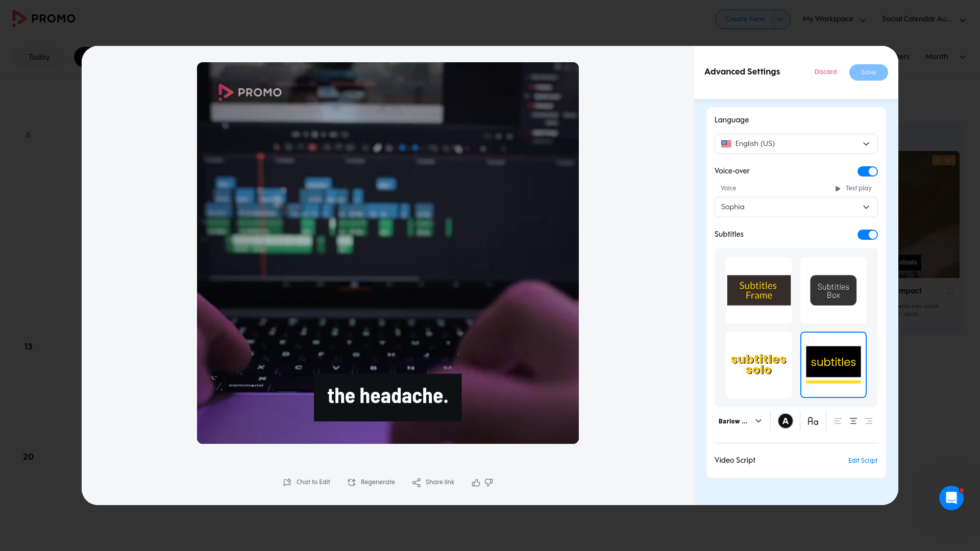Click the Share link icon

(416, 482)
